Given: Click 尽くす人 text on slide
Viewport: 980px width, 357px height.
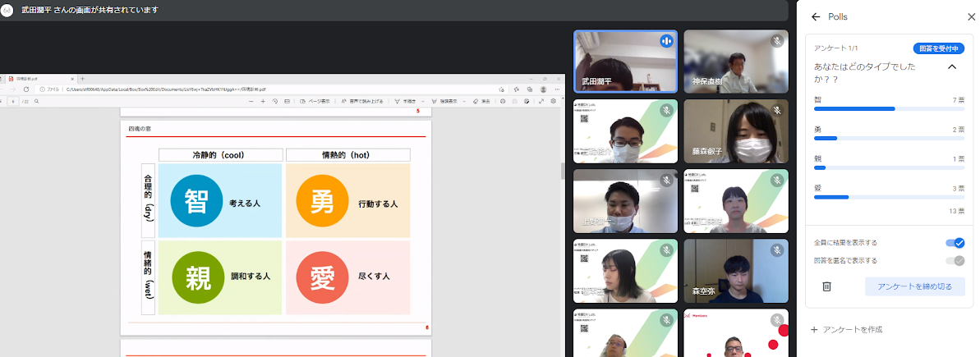Looking at the screenshot, I should point(374,276).
